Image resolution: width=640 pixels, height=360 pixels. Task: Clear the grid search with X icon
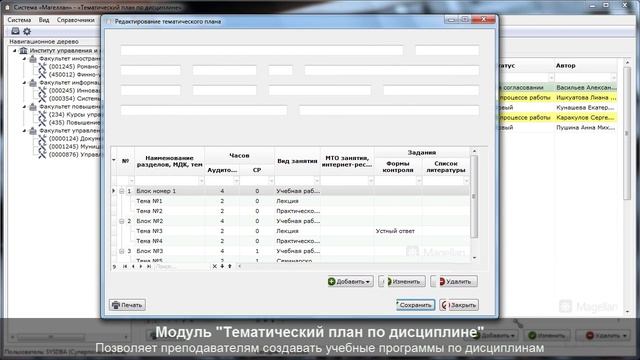[214, 266]
